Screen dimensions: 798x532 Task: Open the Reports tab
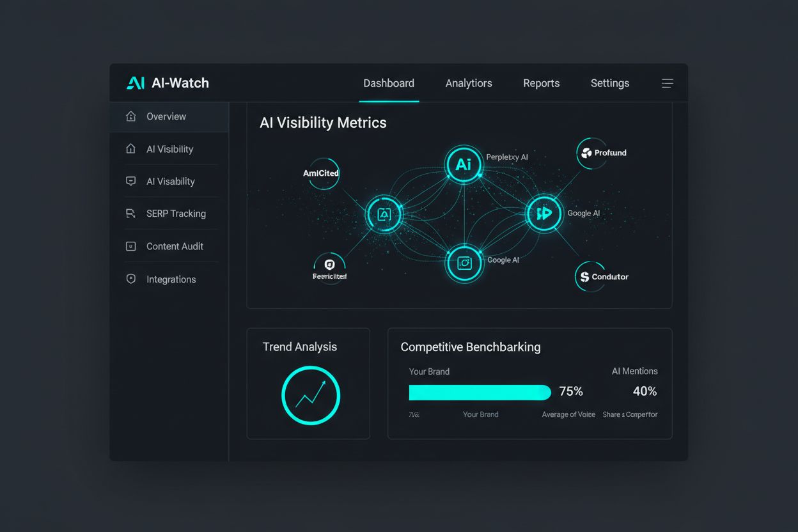click(x=541, y=83)
